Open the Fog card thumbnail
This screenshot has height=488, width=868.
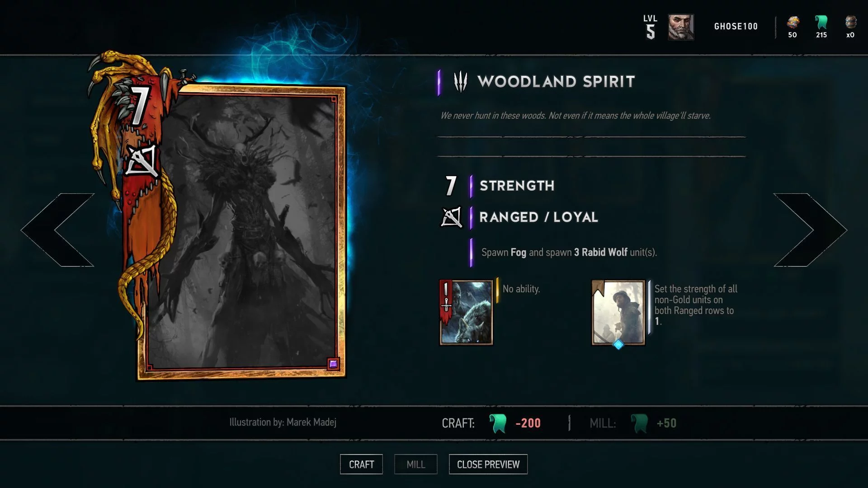(618, 313)
